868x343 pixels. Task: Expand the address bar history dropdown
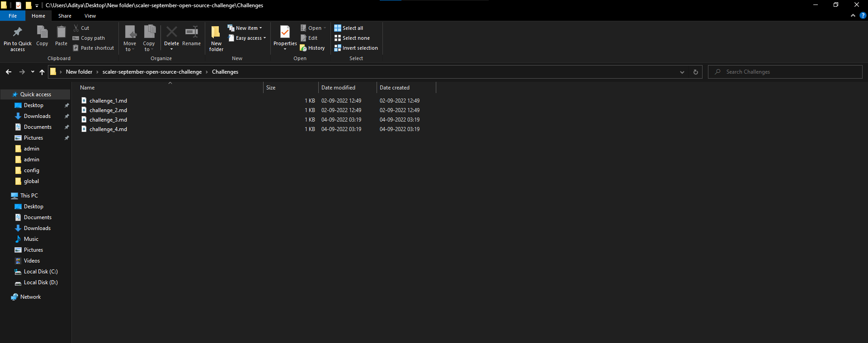pos(682,72)
